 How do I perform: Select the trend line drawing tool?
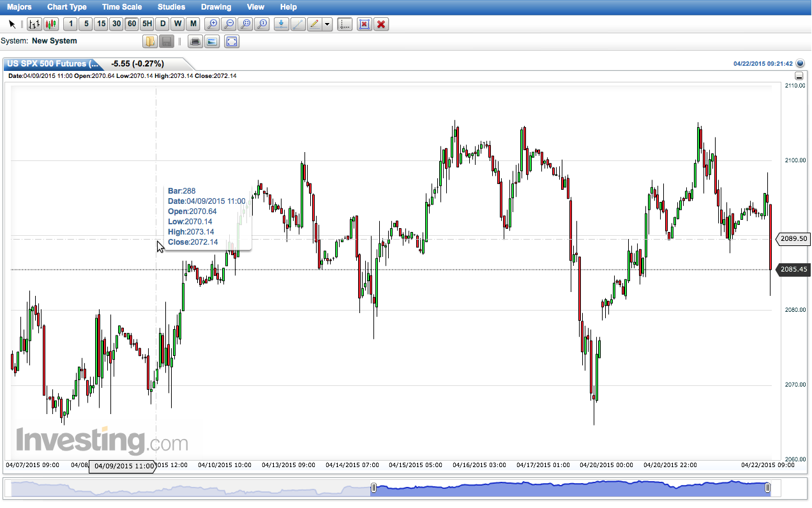[x=297, y=24]
